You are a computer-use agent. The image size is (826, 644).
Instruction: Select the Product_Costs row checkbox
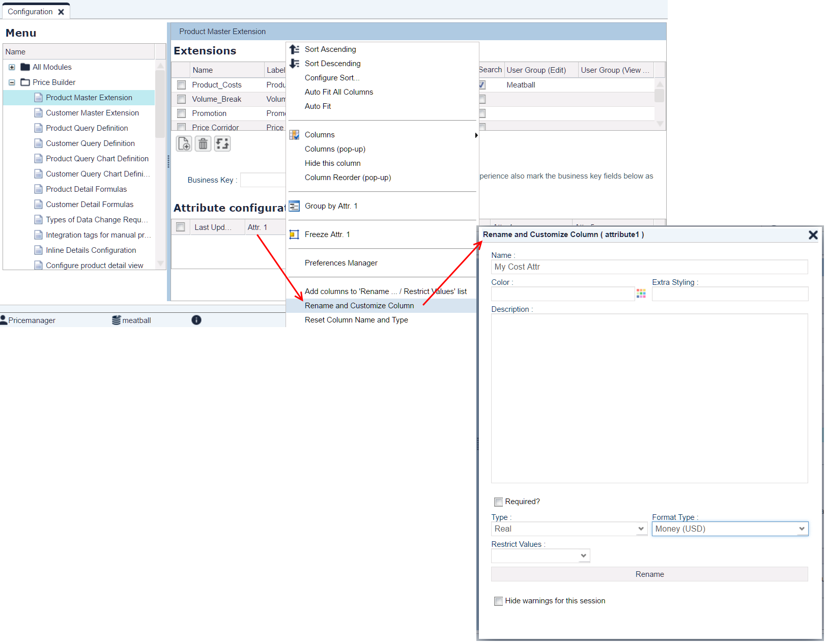(x=181, y=85)
